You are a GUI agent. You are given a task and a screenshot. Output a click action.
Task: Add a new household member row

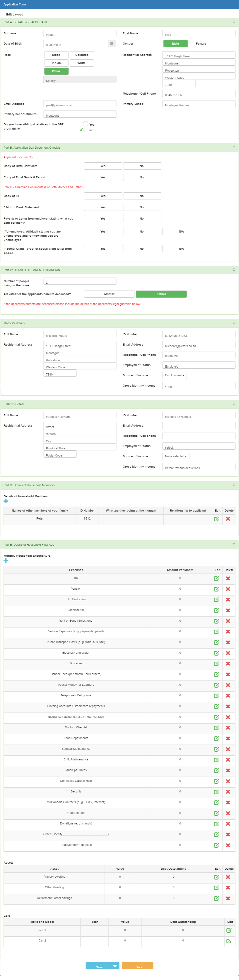[6, 501]
